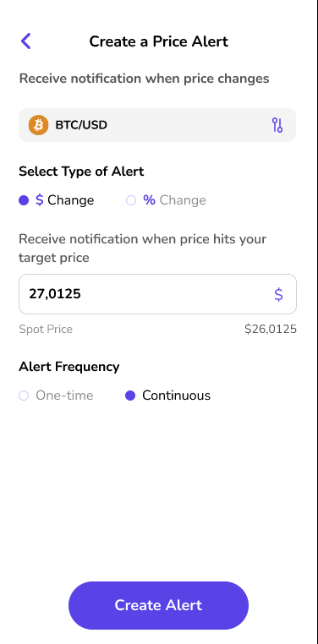
Task: Click the purple dollar symbol beside Change
Action: pos(40,200)
